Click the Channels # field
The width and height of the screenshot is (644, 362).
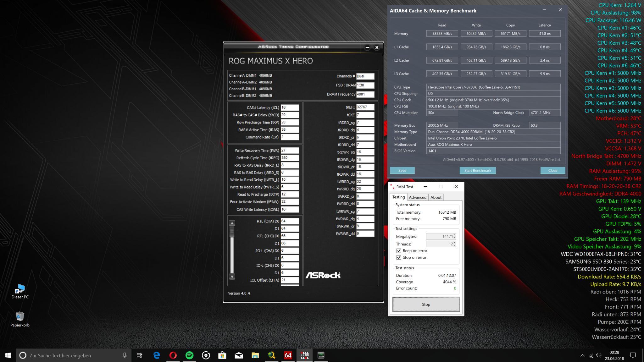pos(365,76)
